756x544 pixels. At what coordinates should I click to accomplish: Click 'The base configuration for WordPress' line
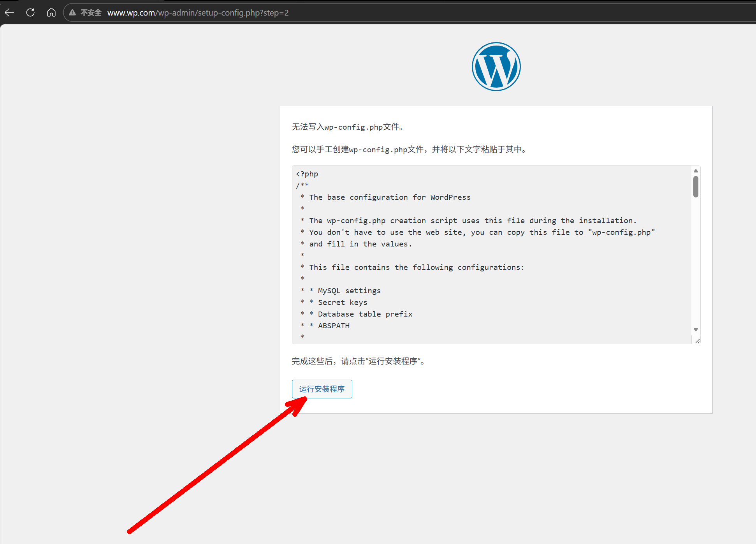click(389, 197)
